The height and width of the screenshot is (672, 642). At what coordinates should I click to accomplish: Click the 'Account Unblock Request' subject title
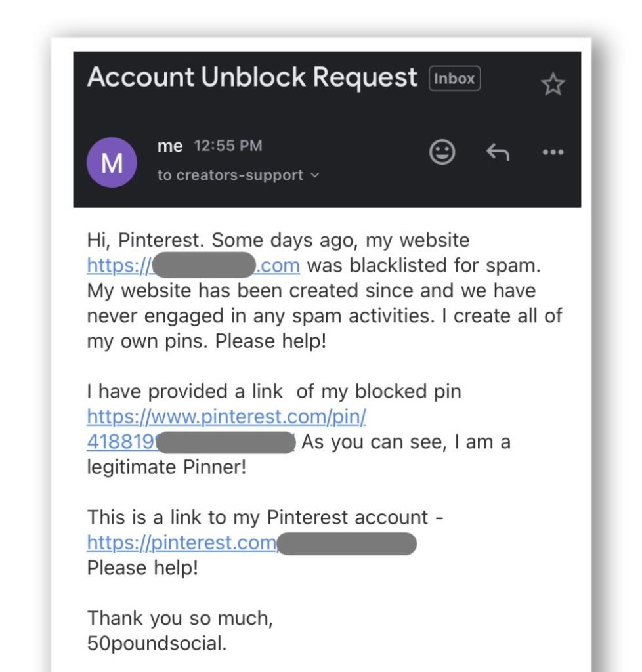252,77
